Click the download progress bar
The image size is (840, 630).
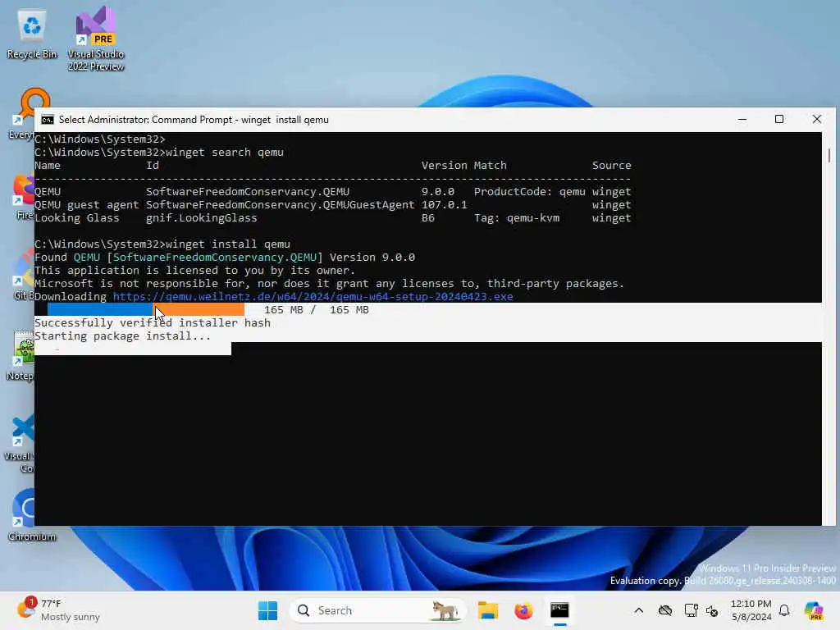tap(146, 309)
